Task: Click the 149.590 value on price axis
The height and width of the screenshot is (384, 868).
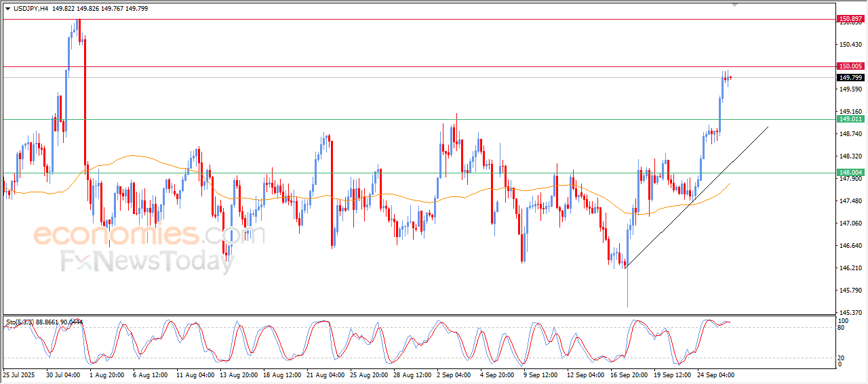Action: 850,89
